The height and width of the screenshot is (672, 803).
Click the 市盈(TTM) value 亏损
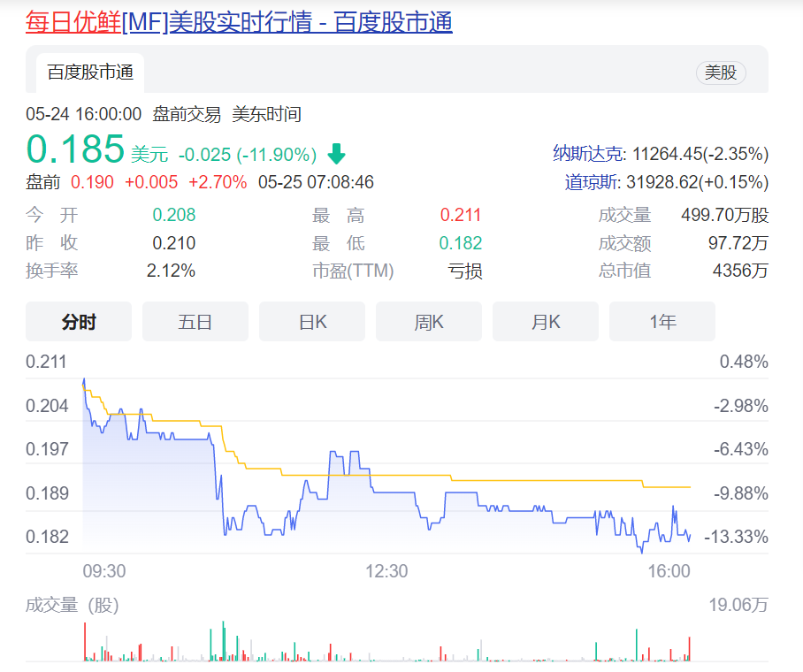[x=465, y=271]
